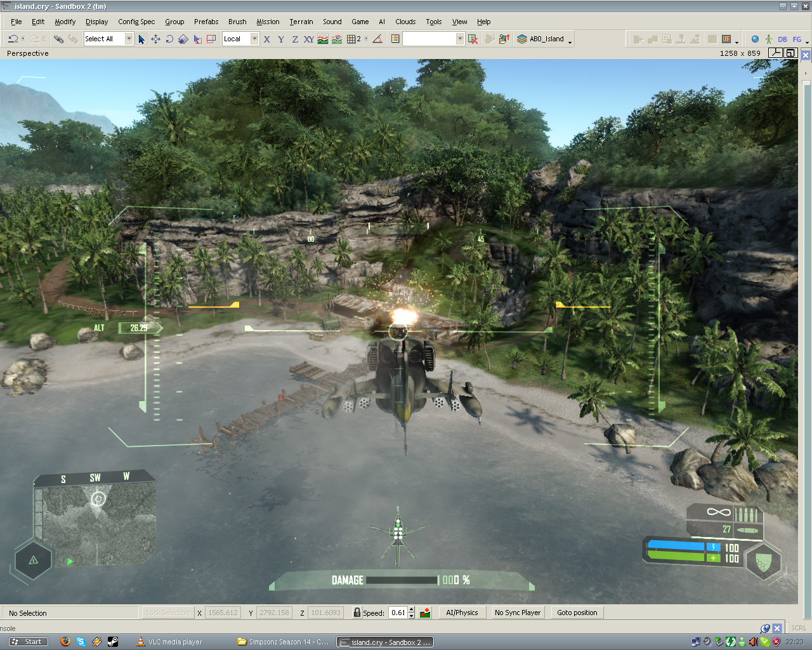Toggle XY plane constraint
The width and height of the screenshot is (812, 650).
pyautogui.click(x=309, y=39)
